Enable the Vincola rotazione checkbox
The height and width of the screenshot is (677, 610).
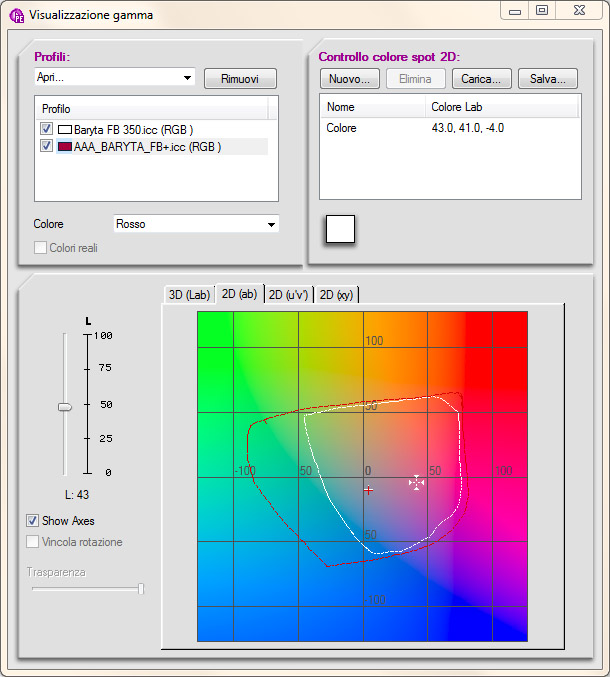tap(32, 541)
